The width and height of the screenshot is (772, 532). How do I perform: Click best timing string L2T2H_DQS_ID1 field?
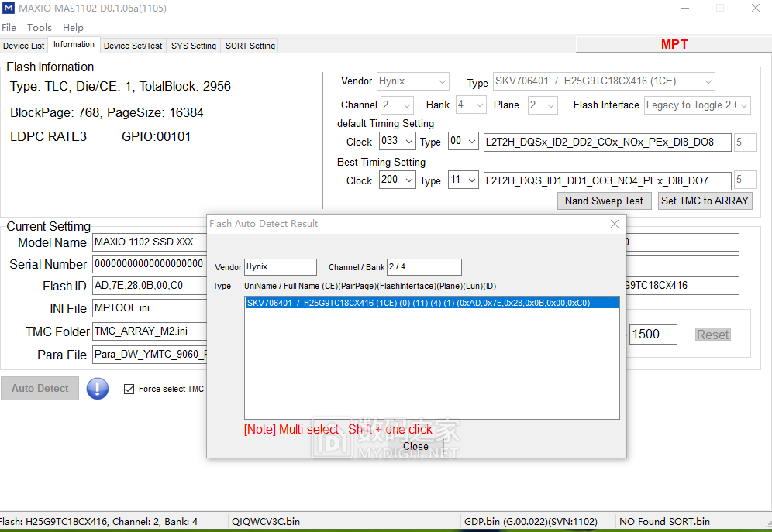[x=607, y=180]
